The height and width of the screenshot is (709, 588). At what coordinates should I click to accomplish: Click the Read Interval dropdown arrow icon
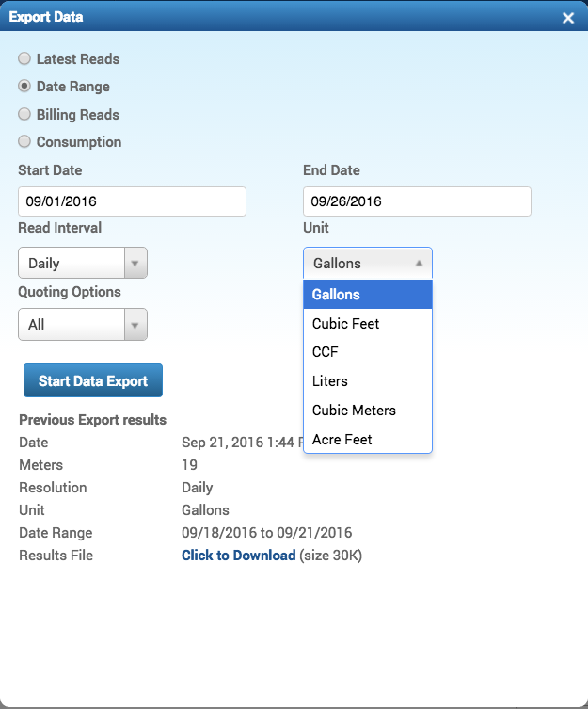(x=135, y=264)
